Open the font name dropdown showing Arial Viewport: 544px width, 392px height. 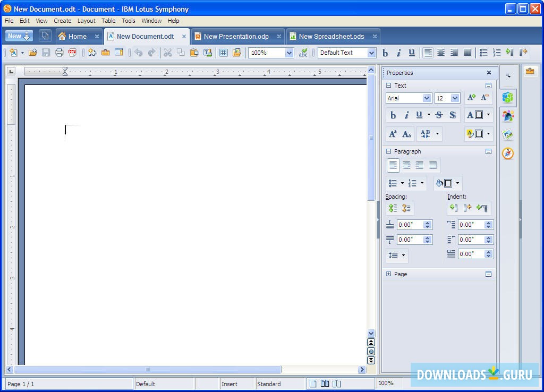(427, 98)
